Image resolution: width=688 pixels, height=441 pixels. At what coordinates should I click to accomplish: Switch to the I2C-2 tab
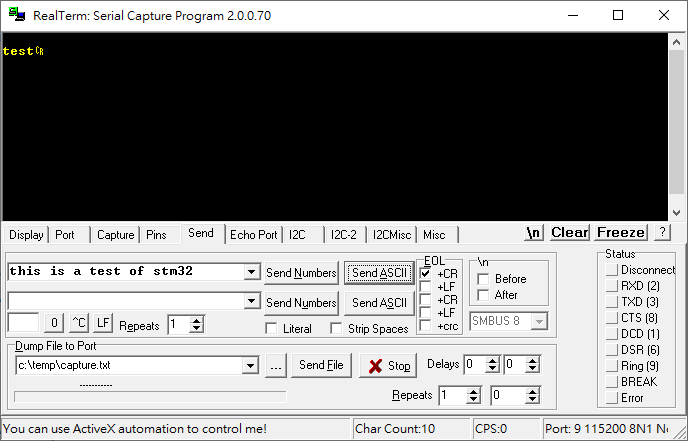344,235
